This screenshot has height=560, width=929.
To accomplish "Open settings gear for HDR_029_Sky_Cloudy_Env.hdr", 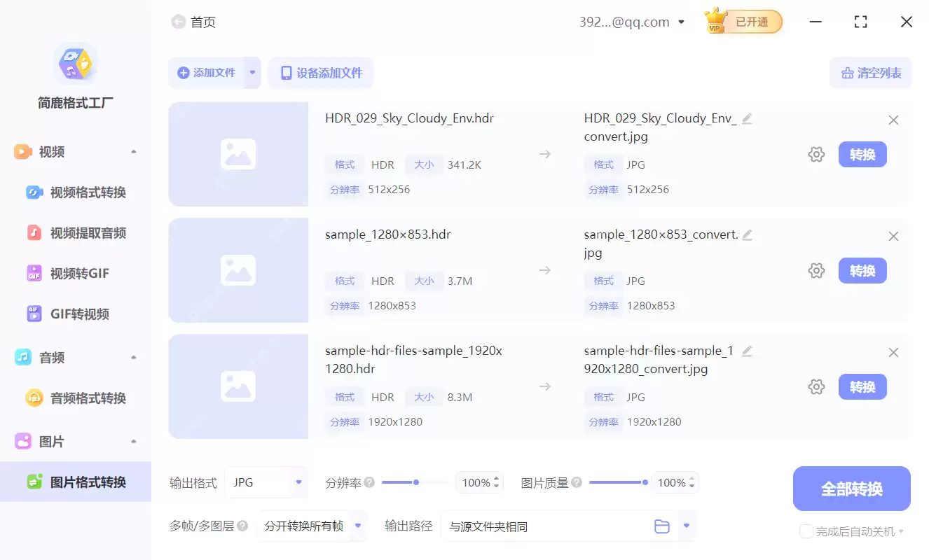I will [816, 154].
